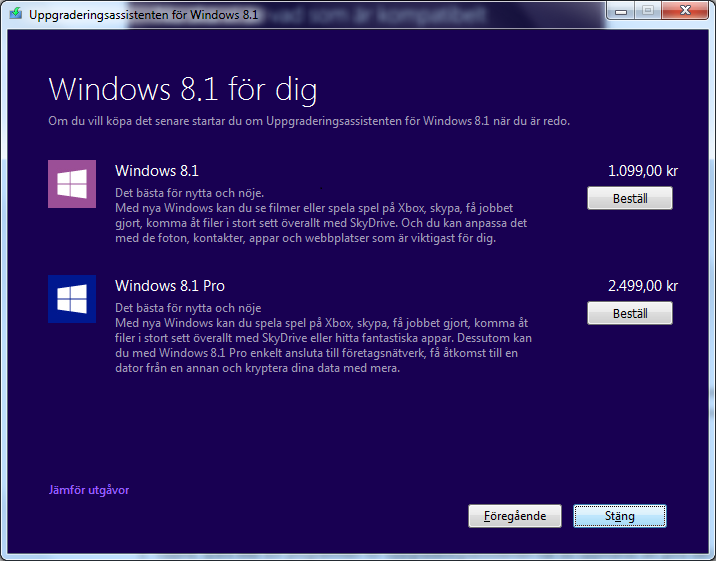
Task: Click the Stäng button
Action: click(619, 516)
